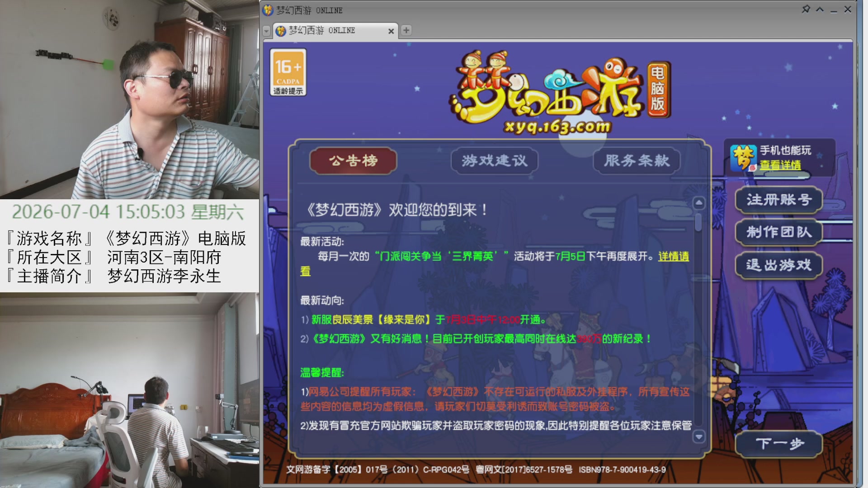Click the 新服良辰美景 news line

pos(424,320)
